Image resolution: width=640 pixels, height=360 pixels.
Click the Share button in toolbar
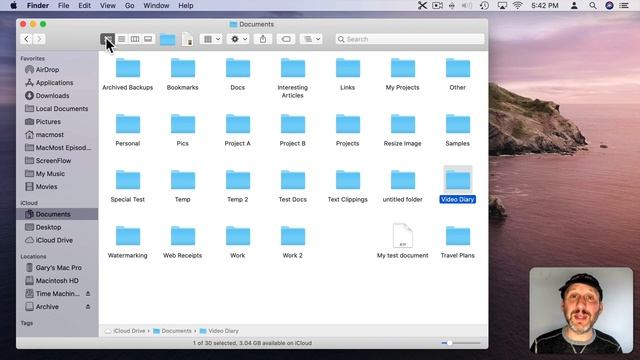pos(263,39)
